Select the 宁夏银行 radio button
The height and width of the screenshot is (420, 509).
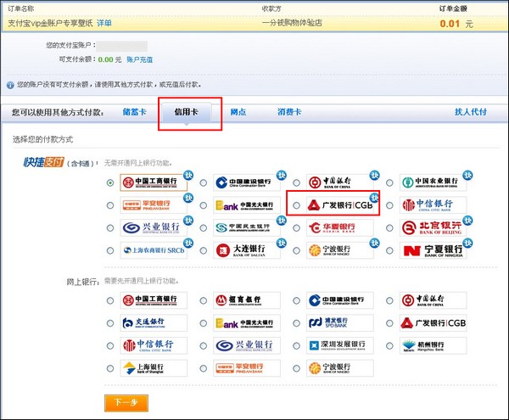point(389,250)
